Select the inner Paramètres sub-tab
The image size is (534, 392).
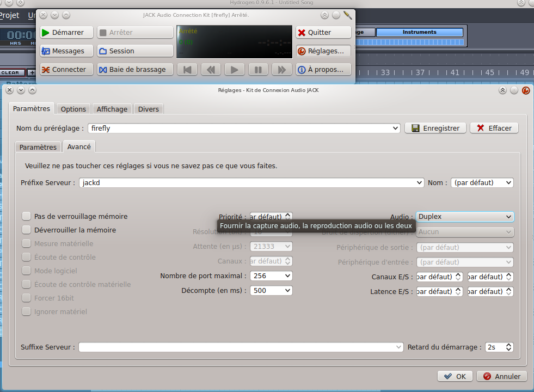coord(38,147)
